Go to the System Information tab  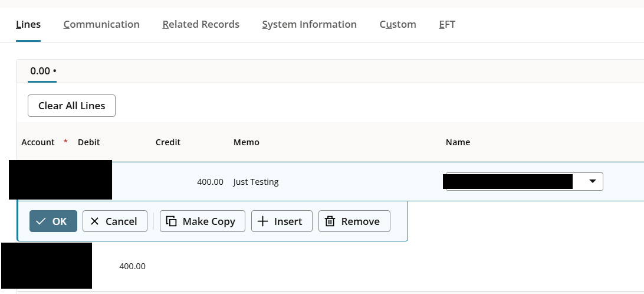309,24
